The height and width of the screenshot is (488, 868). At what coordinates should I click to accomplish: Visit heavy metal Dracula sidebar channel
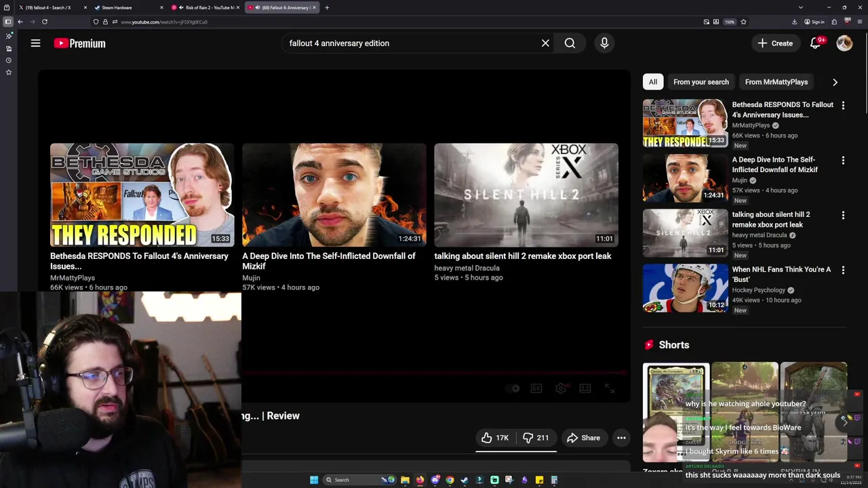point(759,235)
